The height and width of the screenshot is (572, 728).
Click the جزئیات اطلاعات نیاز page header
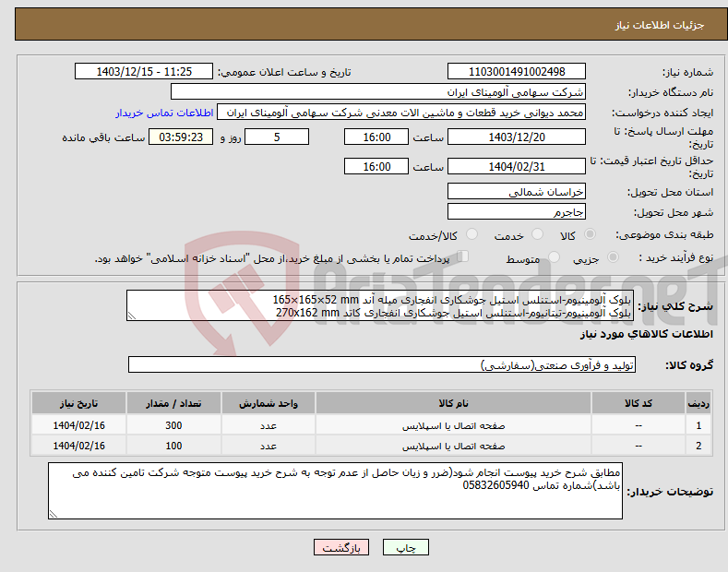point(660,25)
